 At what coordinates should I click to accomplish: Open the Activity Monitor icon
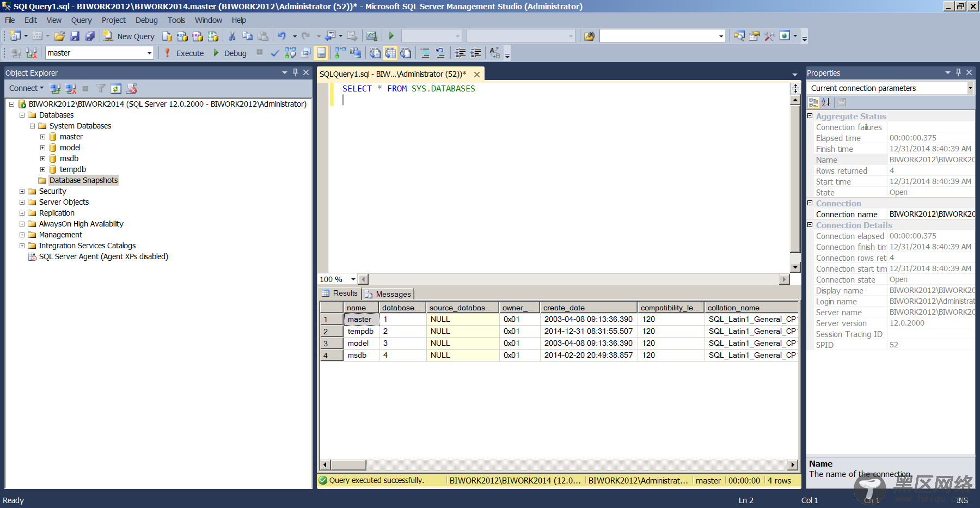[372, 36]
